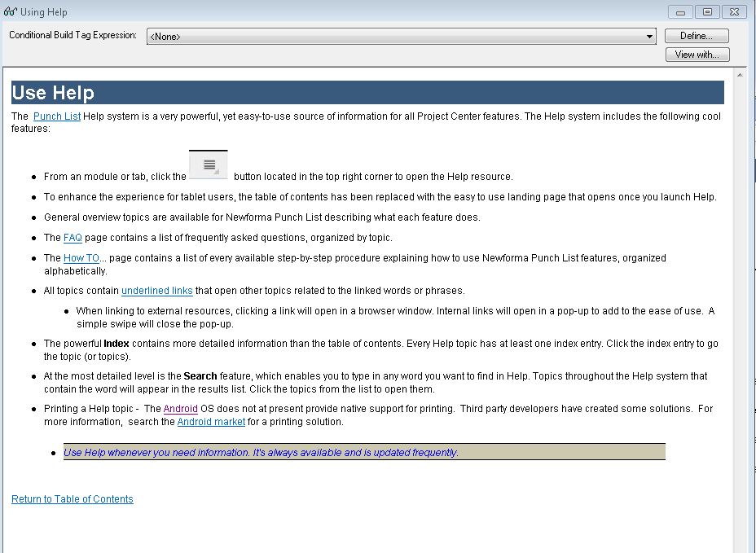Click the underlined links hyperlink
This screenshot has width=756, height=553.
tap(156, 291)
